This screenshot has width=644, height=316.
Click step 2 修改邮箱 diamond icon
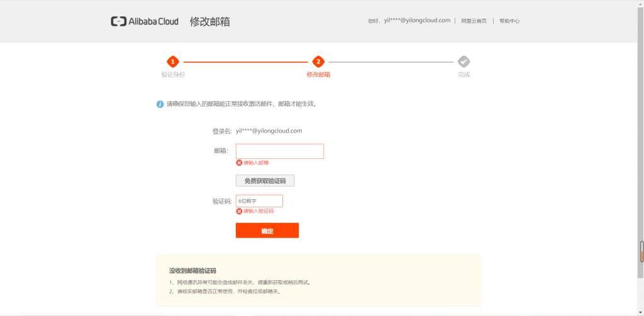pos(318,62)
